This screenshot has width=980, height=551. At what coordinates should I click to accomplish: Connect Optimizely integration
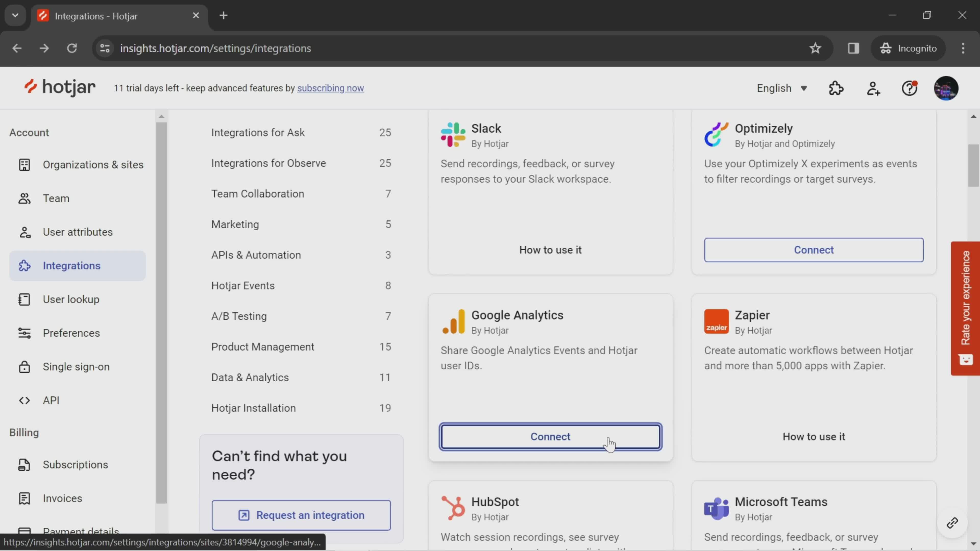[814, 249]
